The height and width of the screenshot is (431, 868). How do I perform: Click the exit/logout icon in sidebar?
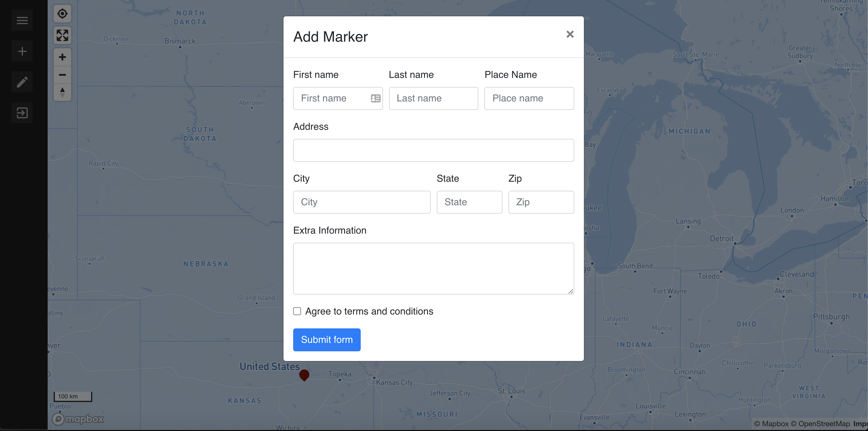pyautogui.click(x=22, y=113)
